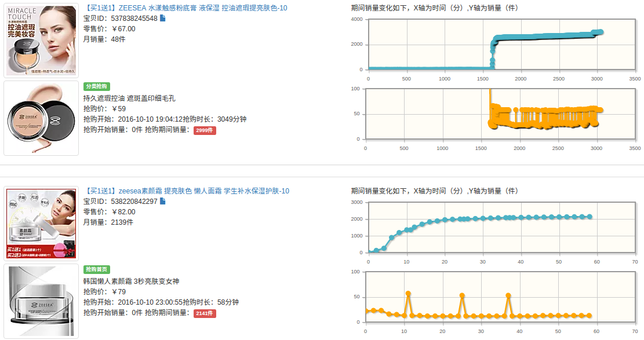Select the sale price 抢购价: ¥79
The image size is (644, 340).
point(104,292)
